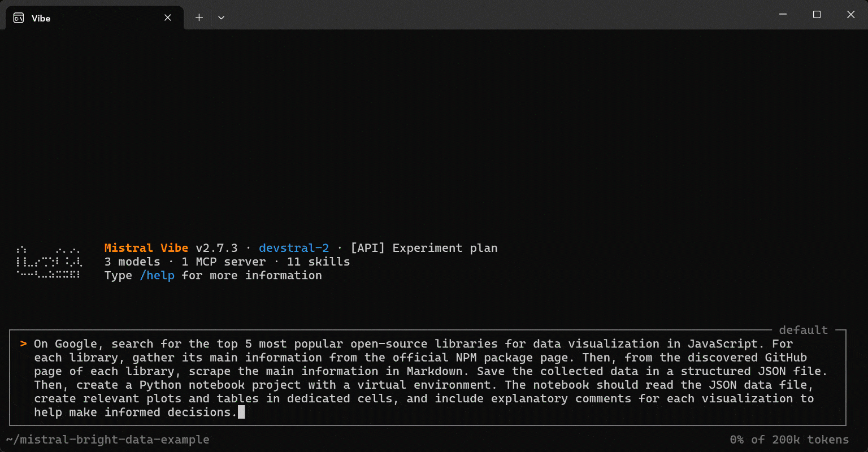Click the Experiment plan title text
The width and height of the screenshot is (868, 452).
pyautogui.click(x=444, y=247)
